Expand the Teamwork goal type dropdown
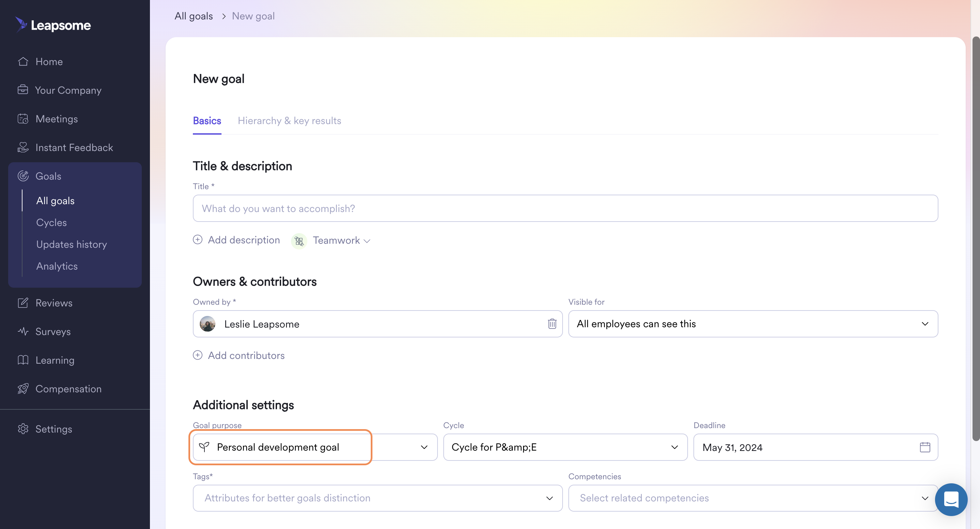The height and width of the screenshot is (529, 980). click(x=341, y=241)
